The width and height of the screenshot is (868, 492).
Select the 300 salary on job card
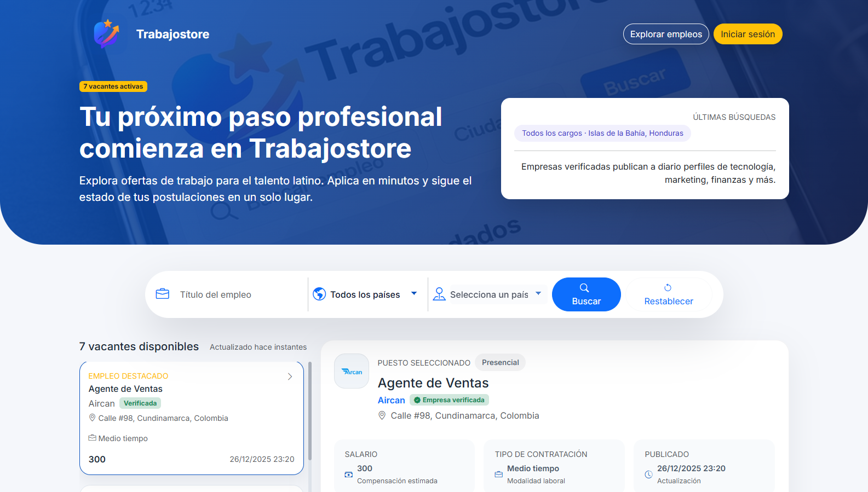[97, 459]
